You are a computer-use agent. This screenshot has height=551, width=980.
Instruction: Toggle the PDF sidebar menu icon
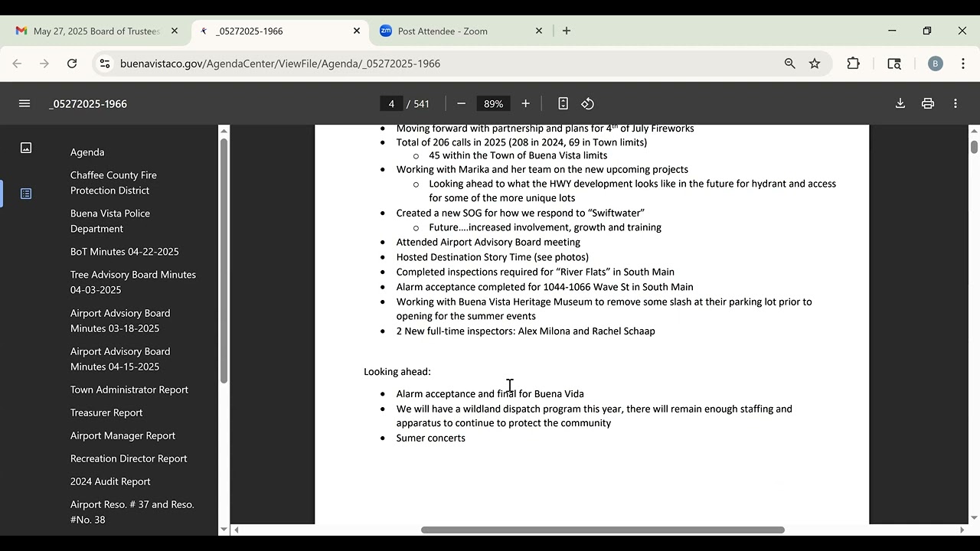pyautogui.click(x=24, y=103)
